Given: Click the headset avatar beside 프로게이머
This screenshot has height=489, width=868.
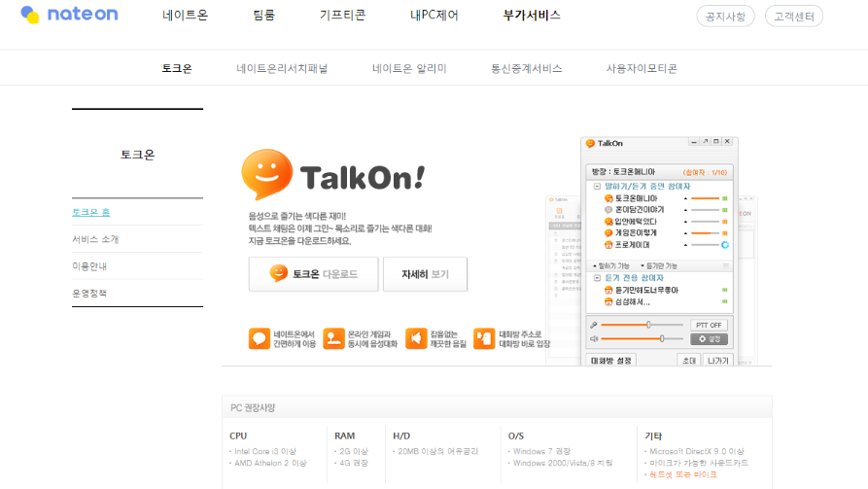Looking at the screenshot, I should pyautogui.click(x=608, y=245).
